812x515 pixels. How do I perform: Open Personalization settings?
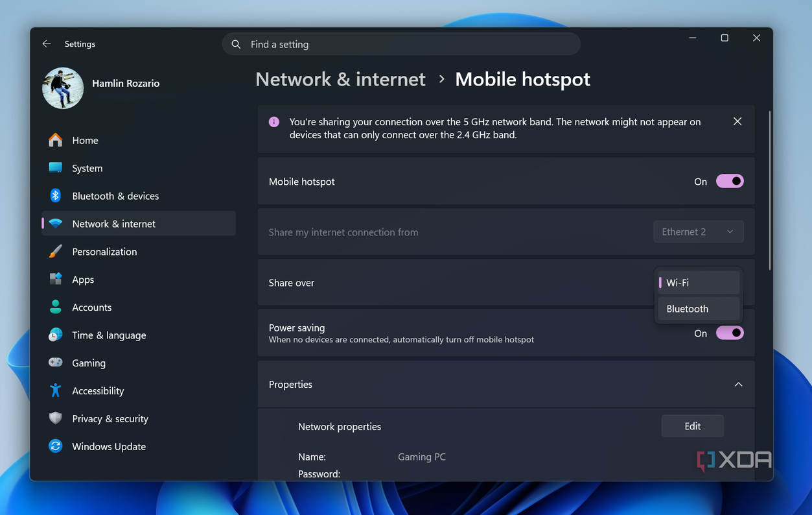(x=139, y=252)
